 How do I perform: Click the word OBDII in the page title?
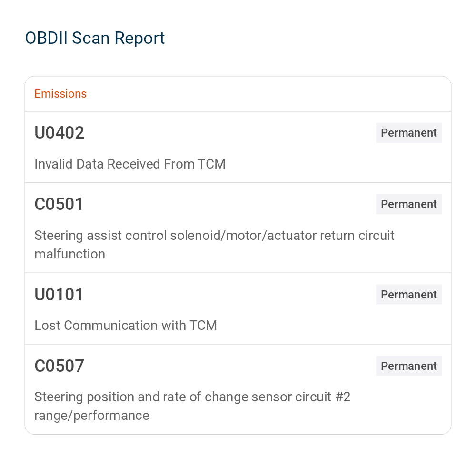click(x=46, y=38)
